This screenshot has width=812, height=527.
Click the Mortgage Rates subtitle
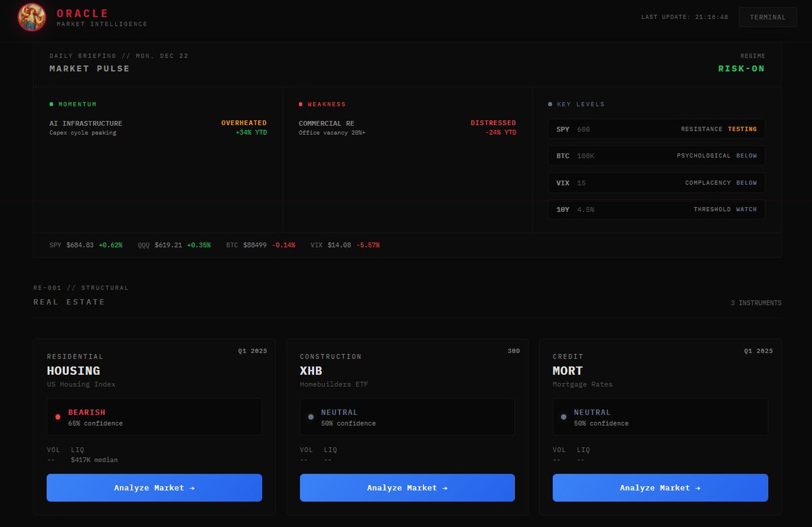pos(583,384)
